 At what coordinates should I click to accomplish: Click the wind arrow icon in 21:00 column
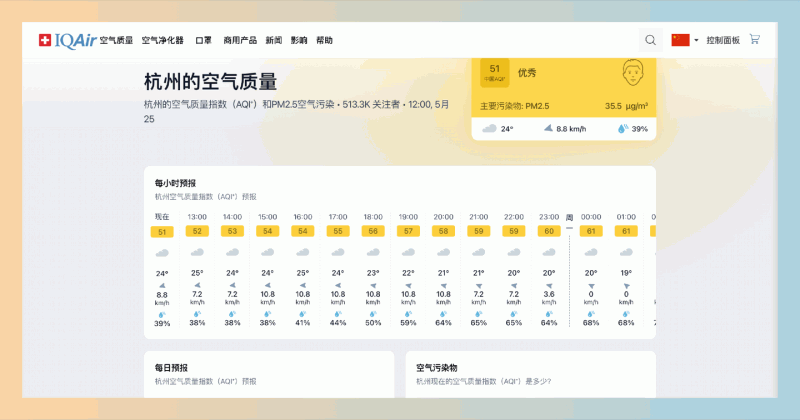[x=479, y=286]
